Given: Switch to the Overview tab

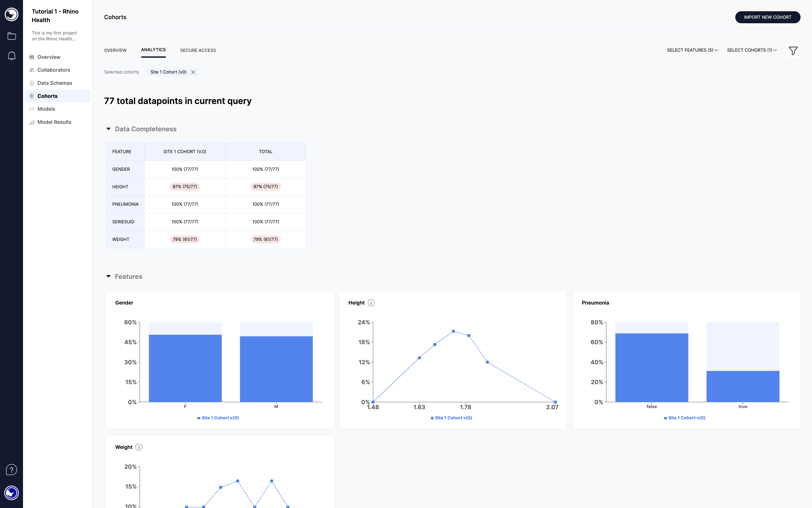Looking at the screenshot, I should tap(115, 50).
